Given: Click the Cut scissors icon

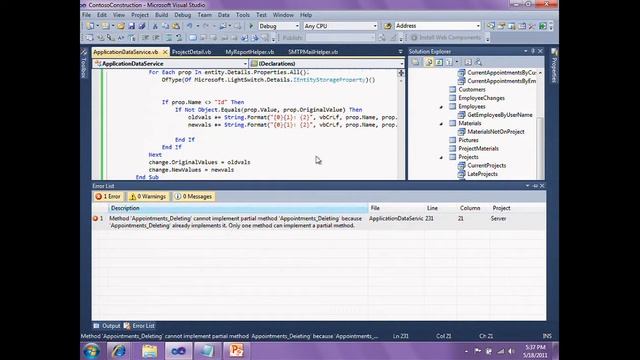Looking at the screenshot, I should click(155, 26).
